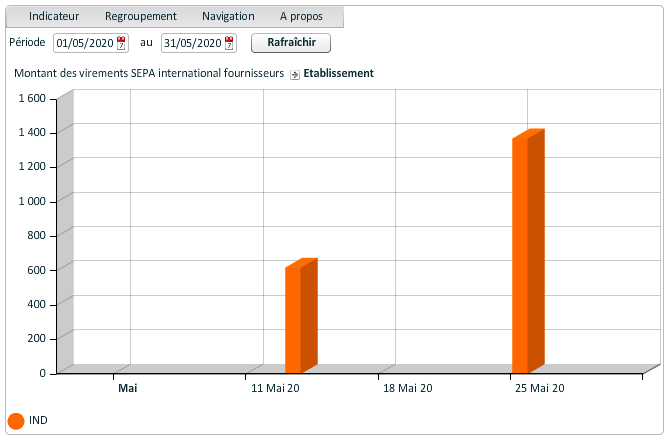669x441 pixels.
Task: Click the Période label
Action: (27, 42)
